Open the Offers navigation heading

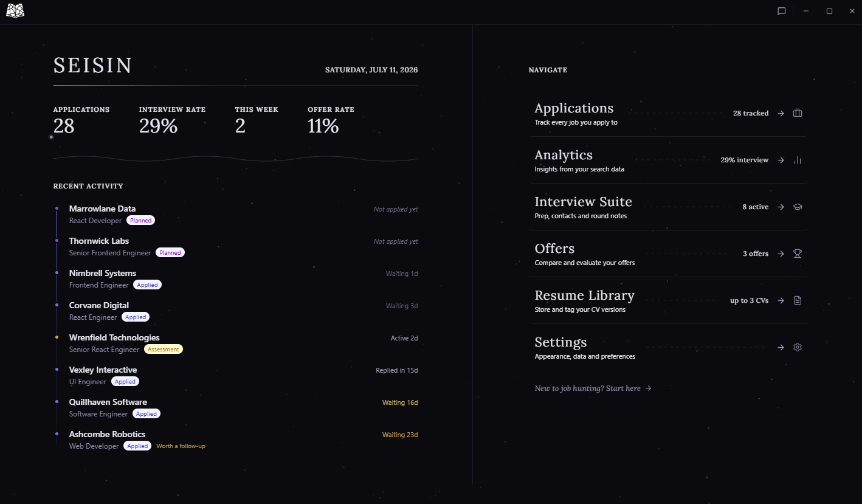pos(554,249)
